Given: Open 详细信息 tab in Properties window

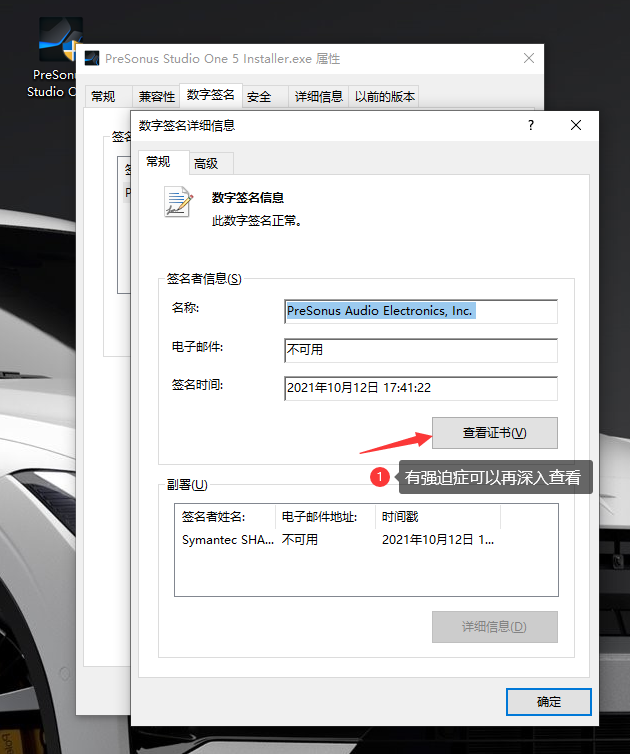Looking at the screenshot, I should pyautogui.click(x=318, y=97).
